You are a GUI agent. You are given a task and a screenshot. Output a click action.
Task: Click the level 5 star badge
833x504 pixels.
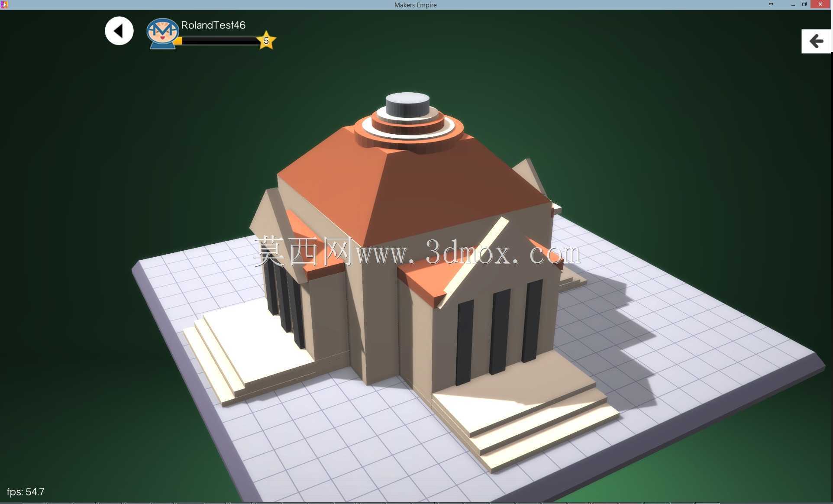click(266, 41)
